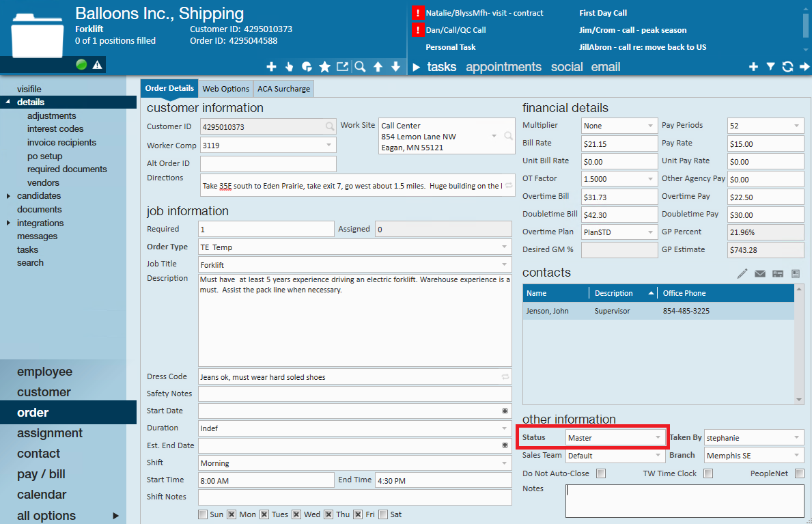Click the warning triangle icon under folder

coord(98,65)
